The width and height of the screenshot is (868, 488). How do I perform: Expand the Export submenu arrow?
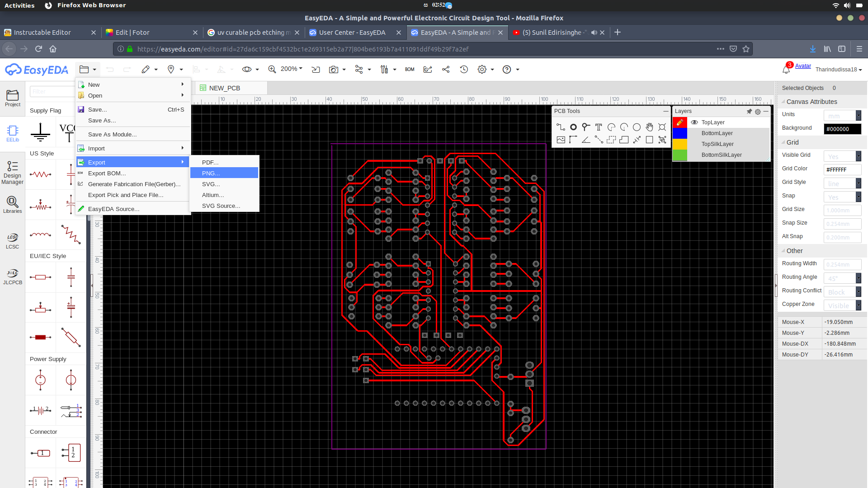pos(183,161)
